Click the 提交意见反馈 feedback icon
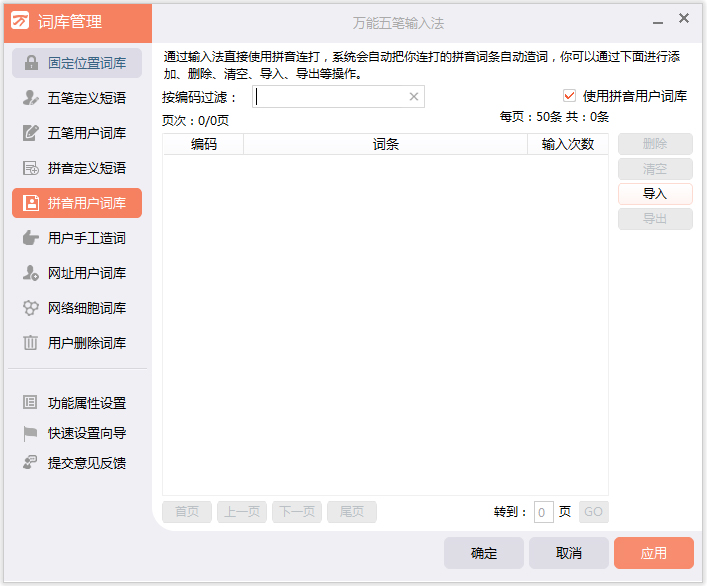The image size is (707, 586). tap(31, 463)
